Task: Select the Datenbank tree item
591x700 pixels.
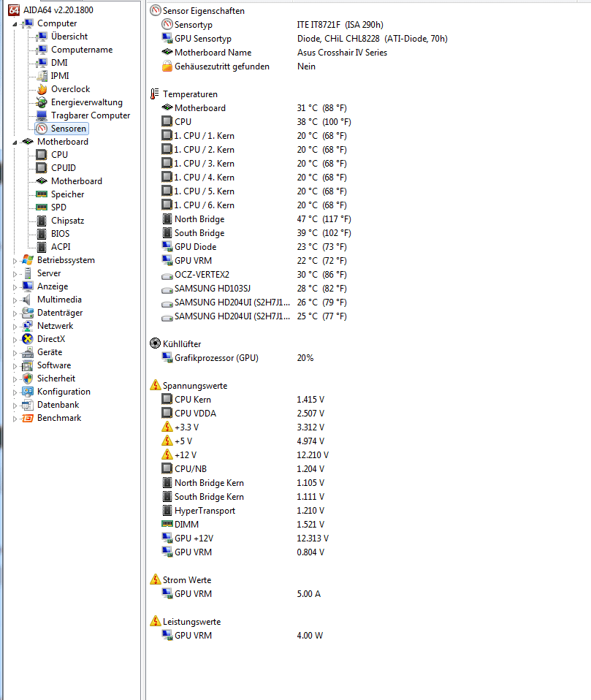Action: pos(58,405)
